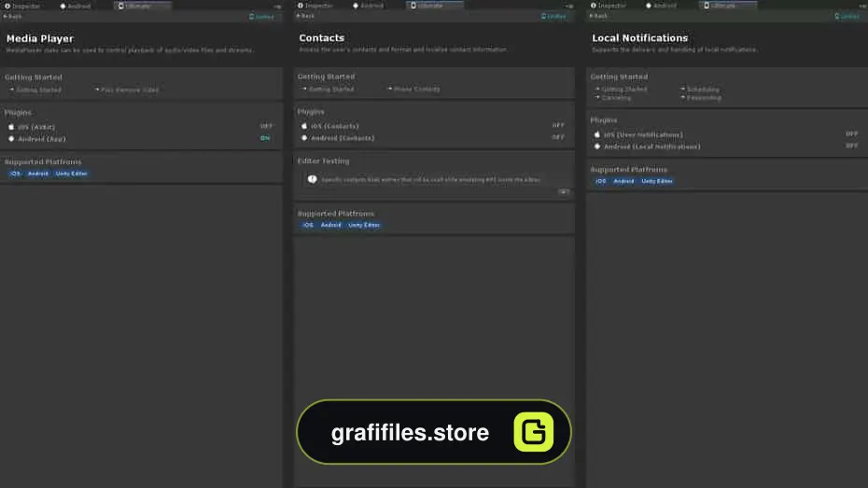Click the iOS platform tag in Local Notifications
The image size is (868, 488).
[x=601, y=181]
